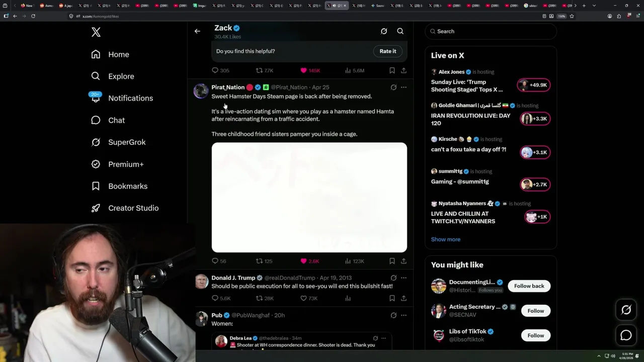644x362 pixels.
Task: Click Show more under Live on X
Action: click(446, 239)
